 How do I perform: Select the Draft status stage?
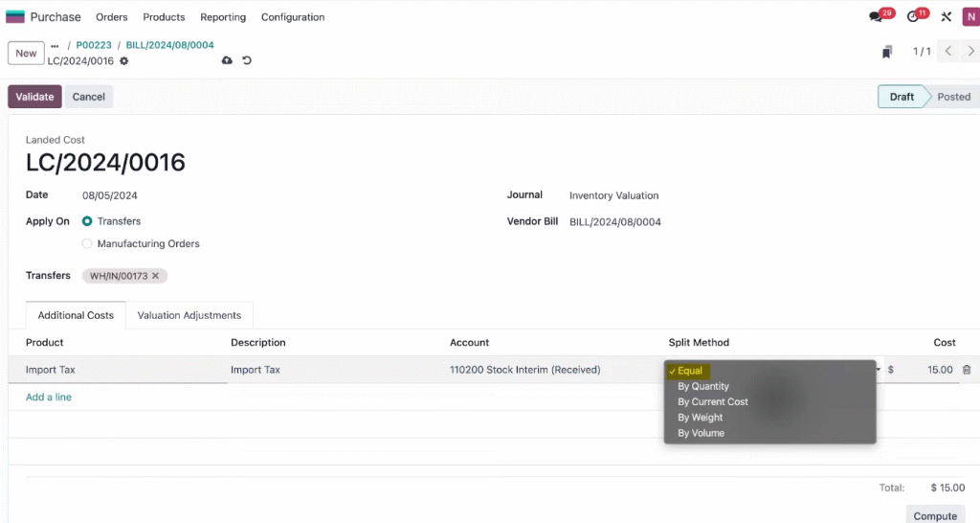coord(902,97)
